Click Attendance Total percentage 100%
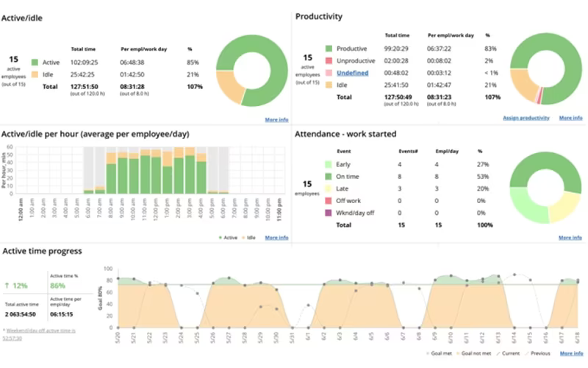This screenshot has width=588, height=368. tap(484, 225)
